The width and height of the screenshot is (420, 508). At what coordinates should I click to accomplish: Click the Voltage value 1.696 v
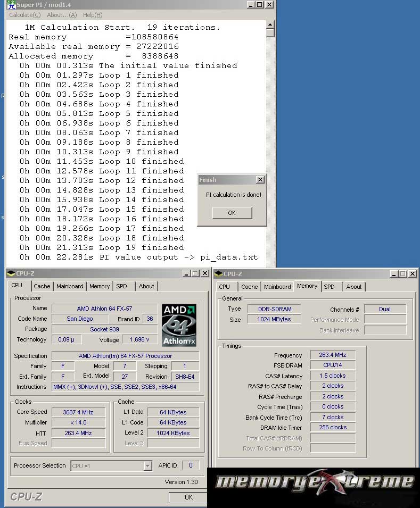point(139,339)
